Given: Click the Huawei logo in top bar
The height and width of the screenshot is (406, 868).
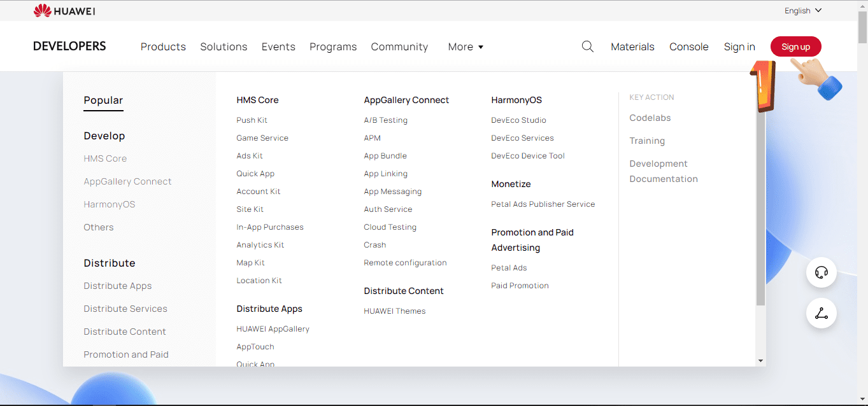Looking at the screenshot, I should [64, 10].
